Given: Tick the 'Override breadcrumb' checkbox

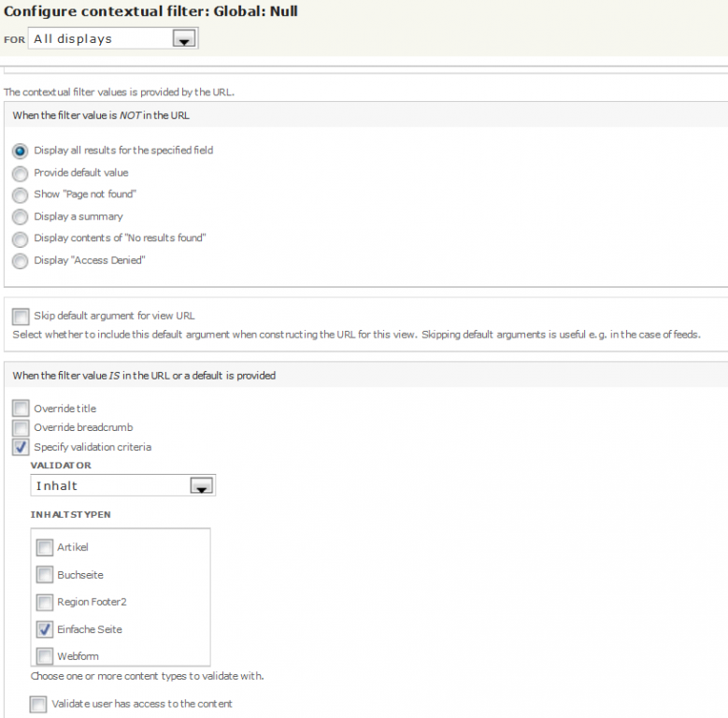Looking at the screenshot, I should pos(21,428).
